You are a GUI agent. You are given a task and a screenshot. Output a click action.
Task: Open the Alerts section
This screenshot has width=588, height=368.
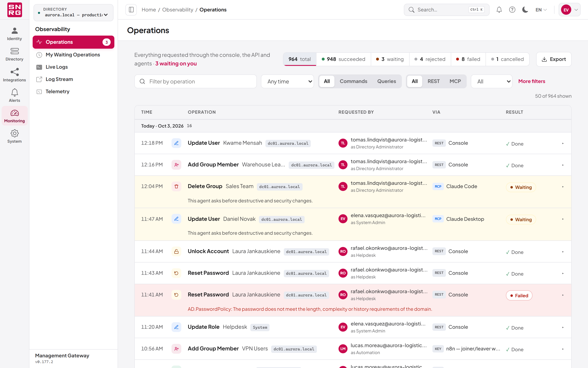(x=14, y=95)
